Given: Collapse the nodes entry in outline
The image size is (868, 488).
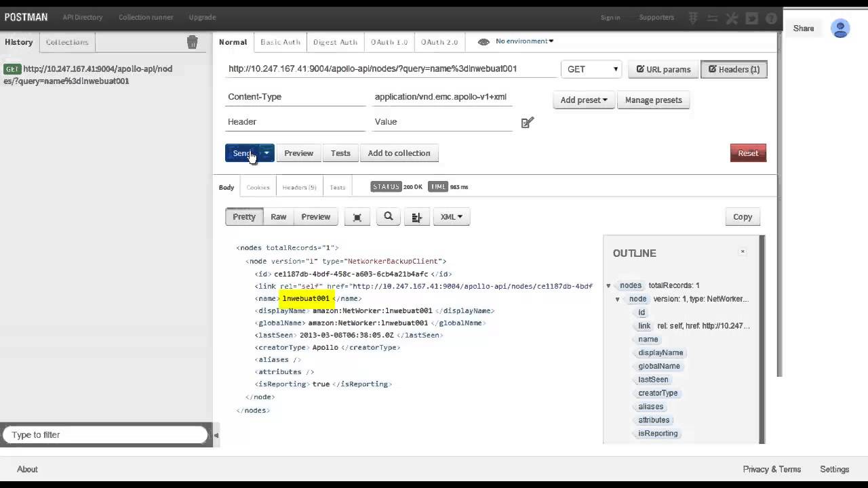Looking at the screenshot, I should tap(608, 286).
